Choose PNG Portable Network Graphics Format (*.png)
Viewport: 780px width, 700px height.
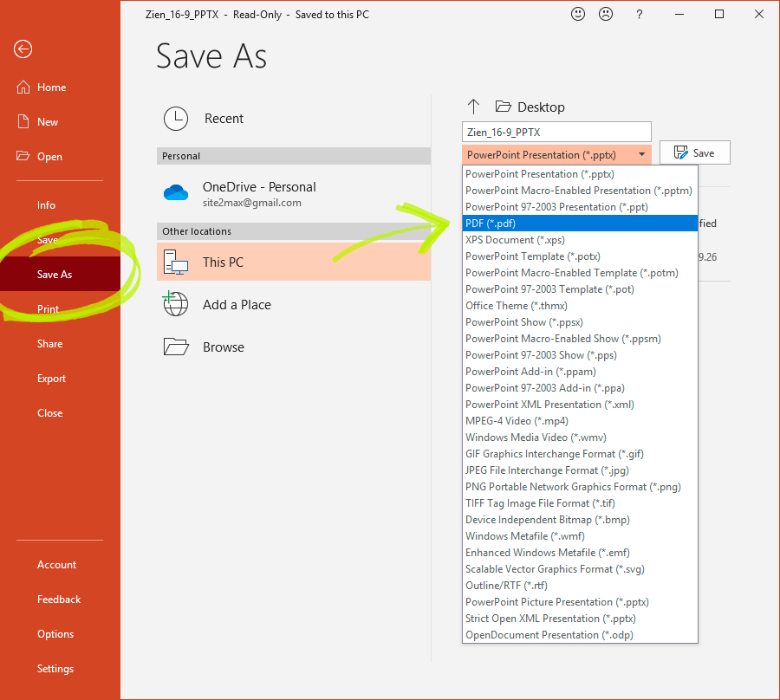pyautogui.click(x=580, y=487)
